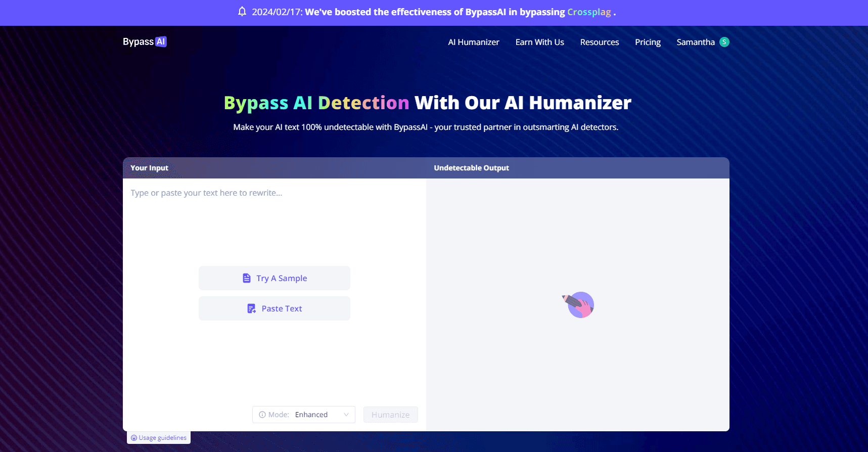The width and height of the screenshot is (868, 452).
Task: Click the Mode dropdown chevron arrow
Action: 346,415
